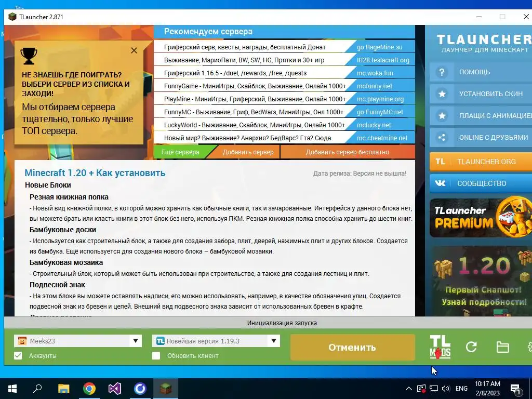Click the blue circular app taskbar icon

tap(140, 389)
